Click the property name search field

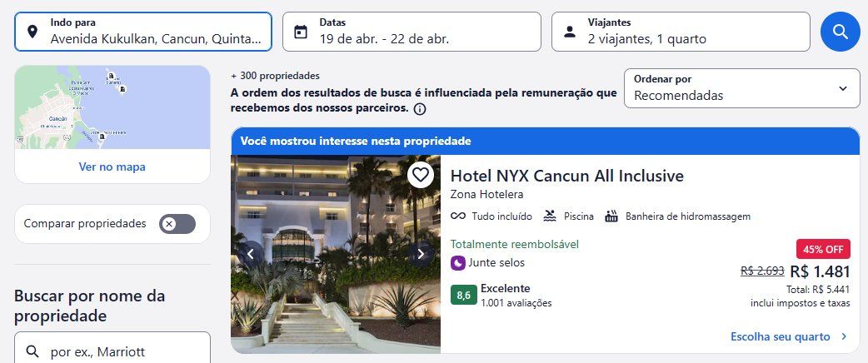click(112, 350)
